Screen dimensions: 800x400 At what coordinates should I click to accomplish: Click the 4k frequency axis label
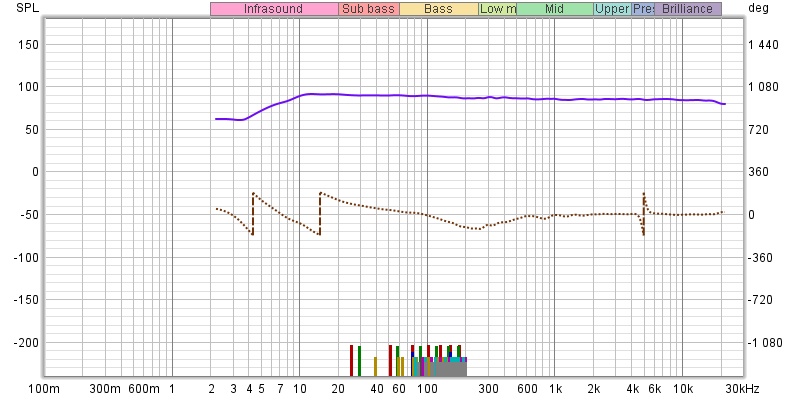633,389
